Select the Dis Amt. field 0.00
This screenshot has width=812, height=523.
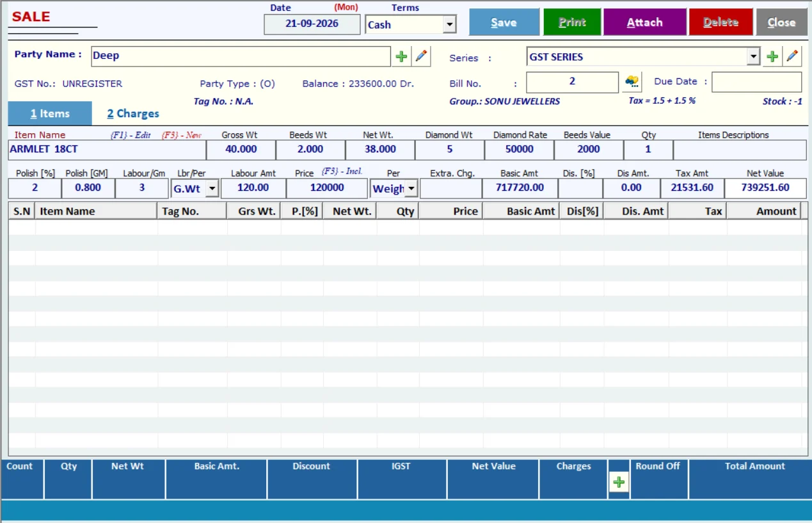(632, 188)
